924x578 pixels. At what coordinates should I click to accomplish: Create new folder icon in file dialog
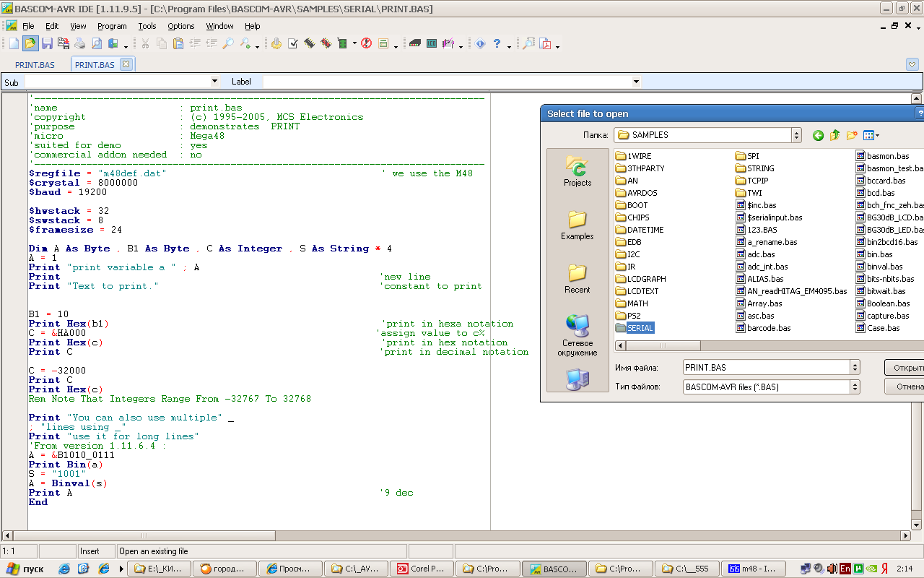pos(852,135)
